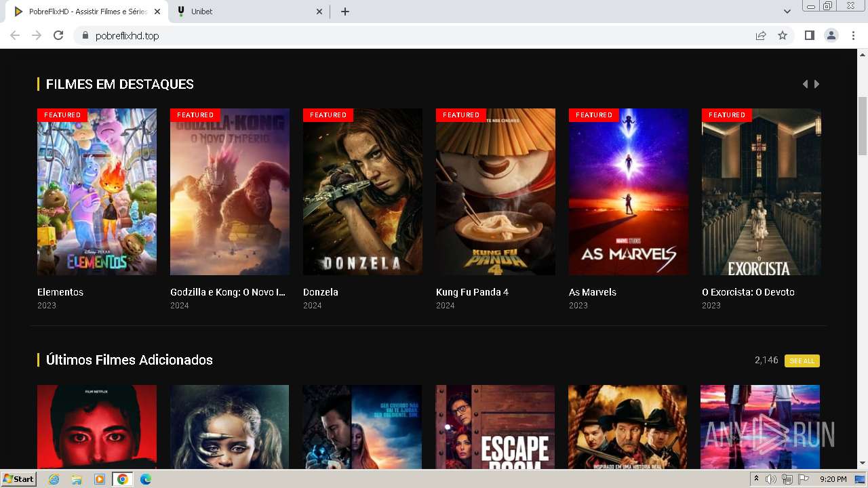Select the PobreFlixHD tab
Image resolution: width=868 pixels, height=488 pixels.
coord(86,12)
